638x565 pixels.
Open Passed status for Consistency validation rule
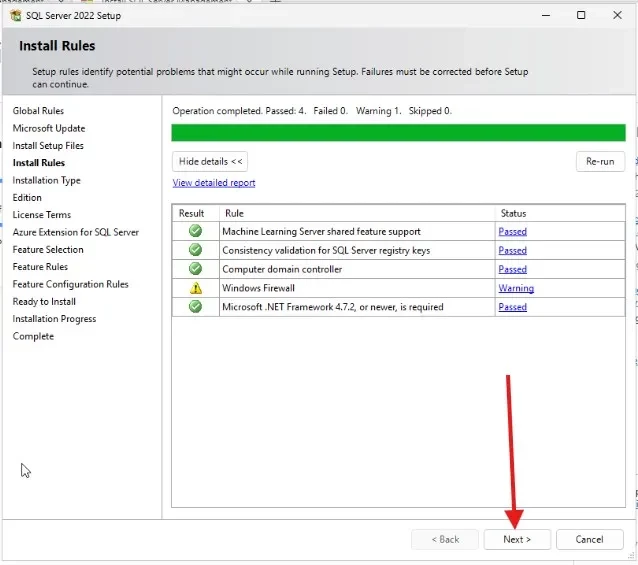[513, 250]
